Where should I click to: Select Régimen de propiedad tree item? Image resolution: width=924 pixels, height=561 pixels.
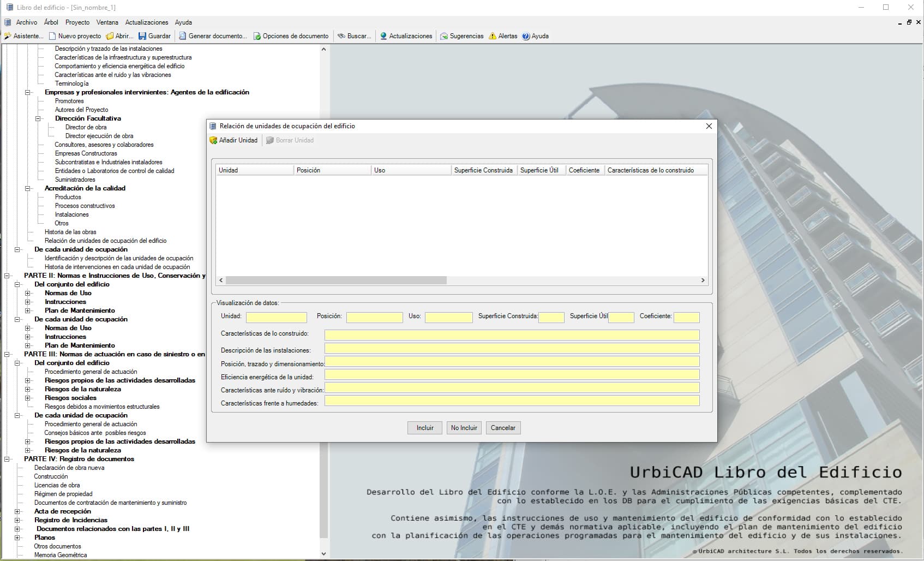pos(63,494)
